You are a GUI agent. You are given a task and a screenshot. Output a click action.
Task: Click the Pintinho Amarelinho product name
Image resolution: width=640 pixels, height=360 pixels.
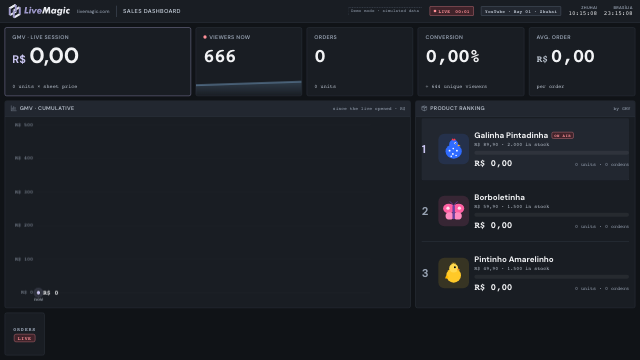513,259
